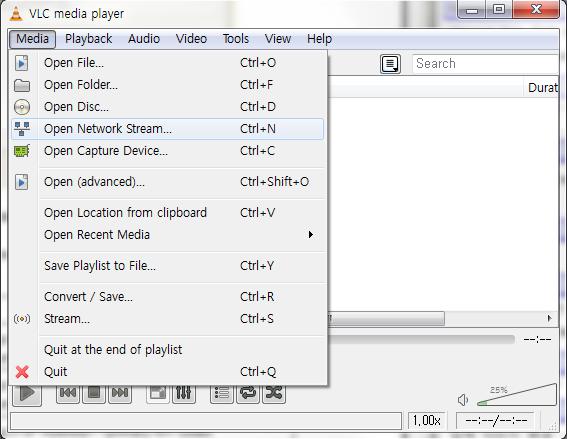Choose Quit from the Media menu
The image size is (567, 439).
[168, 372]
